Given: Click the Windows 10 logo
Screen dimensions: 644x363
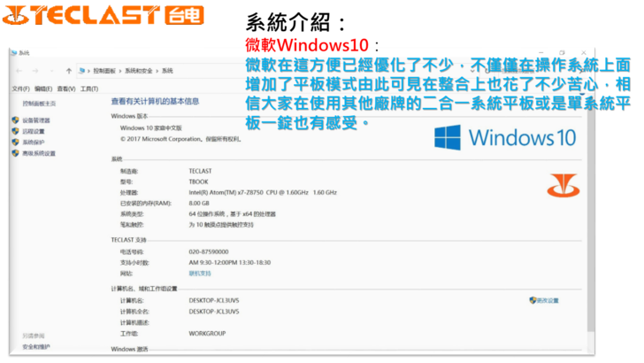Looking at the screenshot, I should [505, 138].
